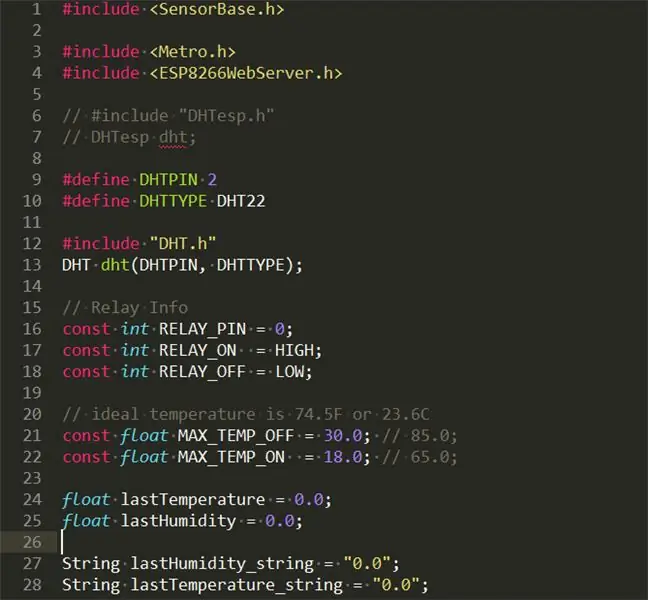The width and height of the screenshot is (648, 600).
Task: Click the commented "DHTesp.h" include
Action: pos(226,116)
